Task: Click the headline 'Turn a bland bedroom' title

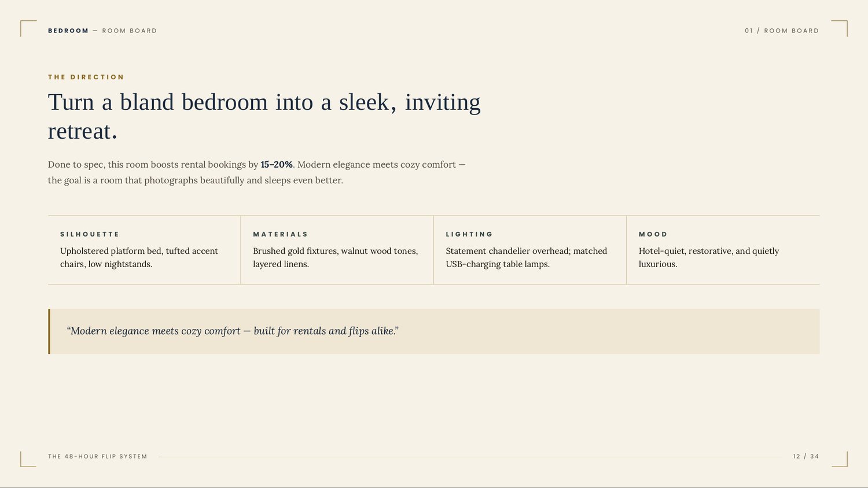Action: [x=264, y=116]
